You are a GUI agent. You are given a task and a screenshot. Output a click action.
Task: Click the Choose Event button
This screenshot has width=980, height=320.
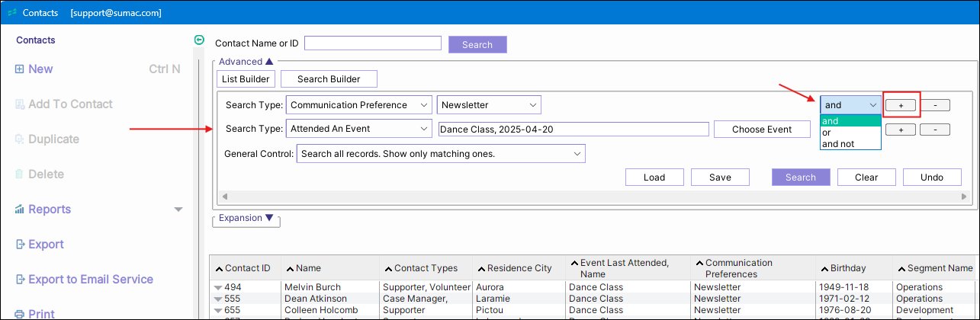pos(761,130)
